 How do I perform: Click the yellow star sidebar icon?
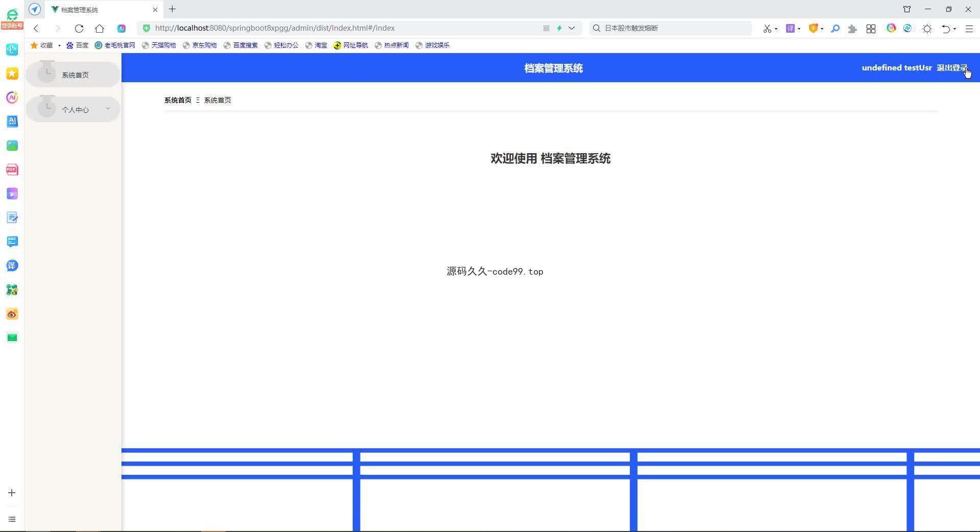pos(12,74)
